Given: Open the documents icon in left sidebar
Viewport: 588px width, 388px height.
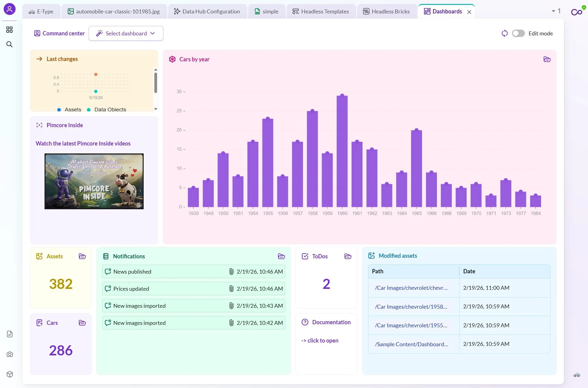Looking at the screenshot, I should (x=10, y=334).
